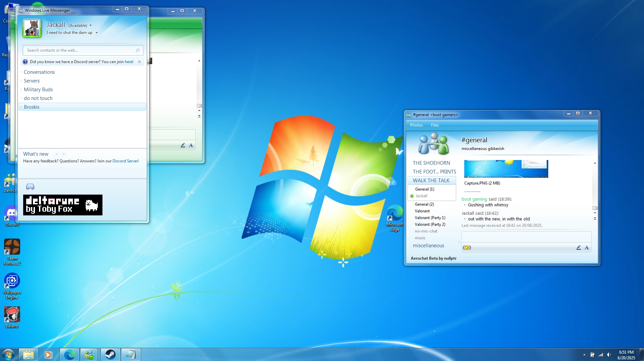The image size is (644, 361).
Task: Open the Discord Server! feedback link
Action: (x=126, y=161)
